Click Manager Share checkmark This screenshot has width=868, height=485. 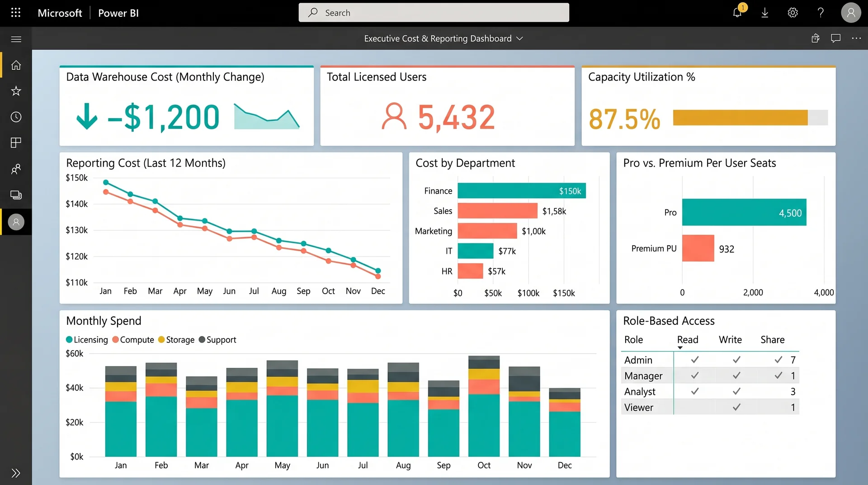pos(778,376)
